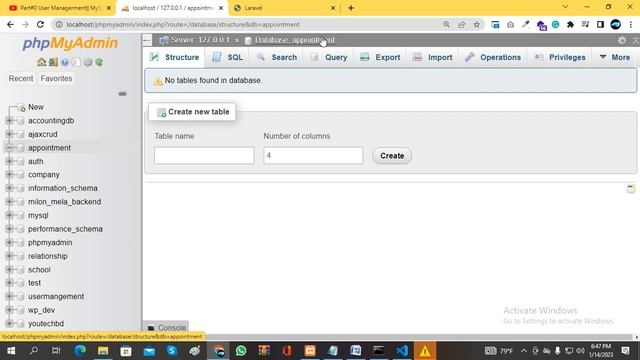Expand the accountingdb database node
Screen dimensions: 640x360
(x=9, y=120)
